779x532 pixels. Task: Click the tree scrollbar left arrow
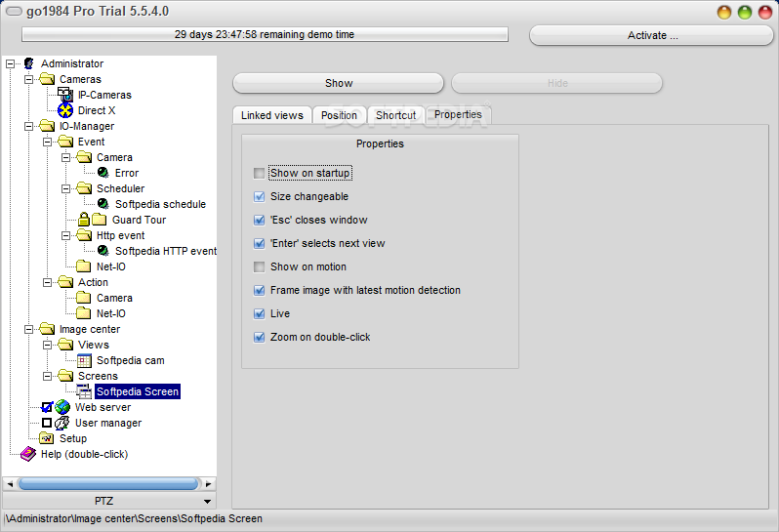[10, 483]
